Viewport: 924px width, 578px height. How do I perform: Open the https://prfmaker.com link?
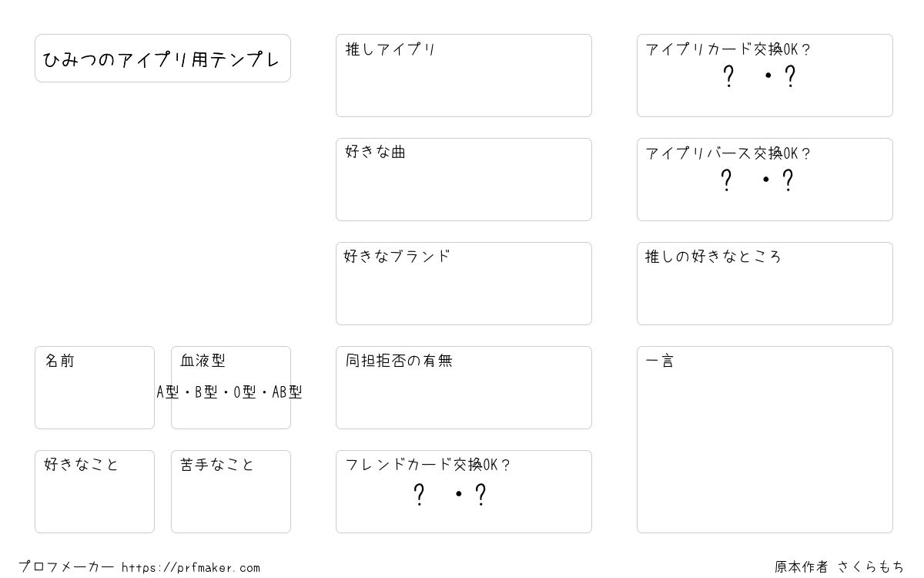point(191,568)
